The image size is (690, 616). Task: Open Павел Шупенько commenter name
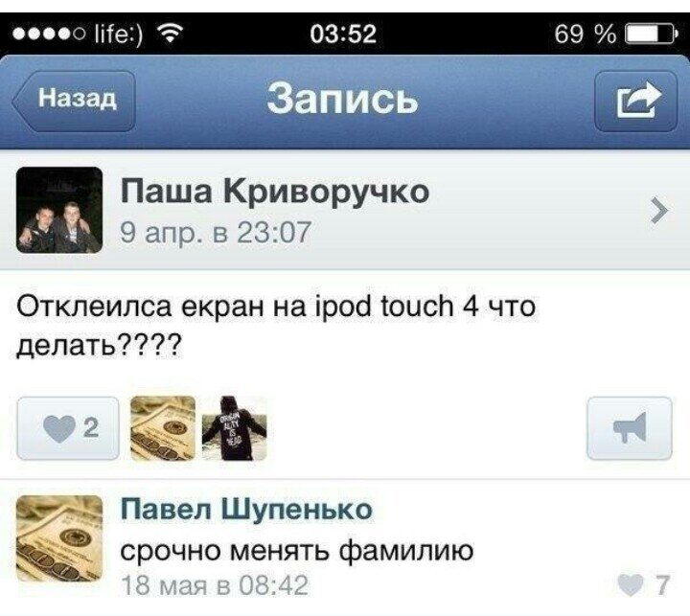coord(246,510)
